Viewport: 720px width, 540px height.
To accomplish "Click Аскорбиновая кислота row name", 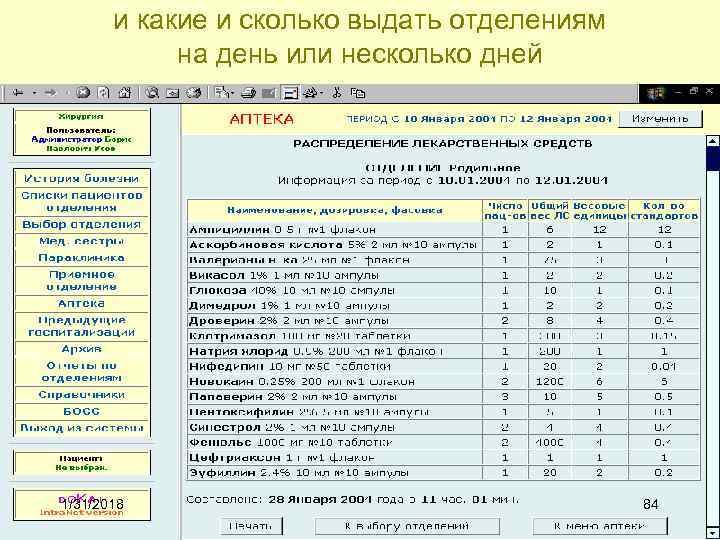I will tap(333, 245).
